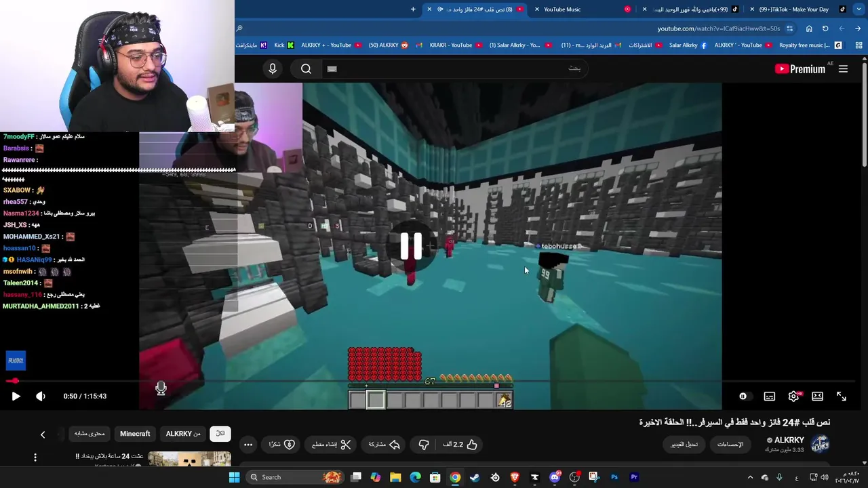Like the video thumbs up button

461,445
